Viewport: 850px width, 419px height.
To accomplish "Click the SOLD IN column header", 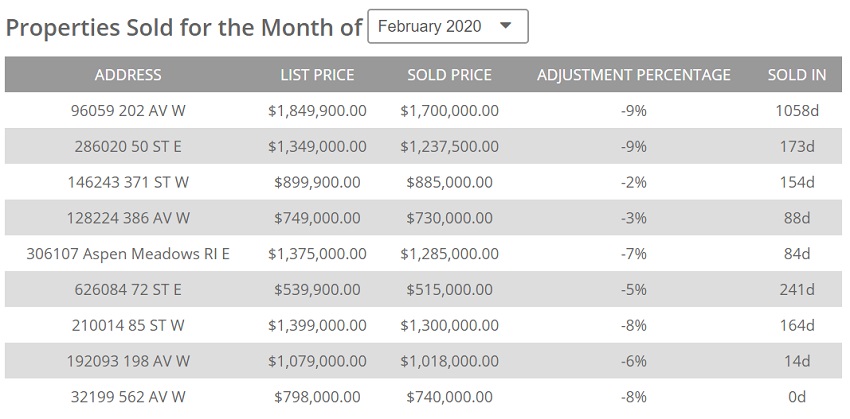I will click(796, 75).
